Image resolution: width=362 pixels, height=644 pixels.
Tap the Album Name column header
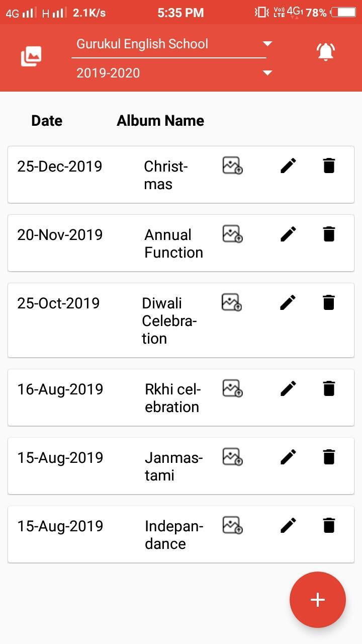[x=160, y=121]
